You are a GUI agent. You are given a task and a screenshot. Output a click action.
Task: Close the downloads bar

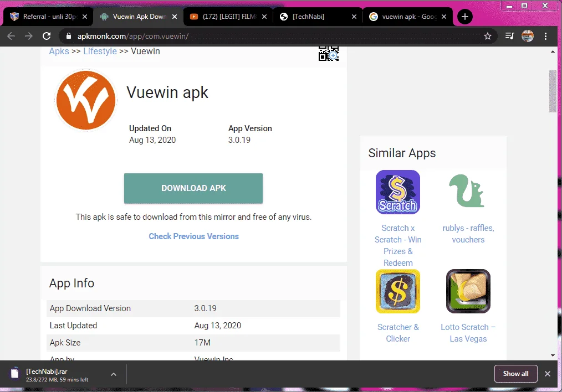tap(547, 374)
